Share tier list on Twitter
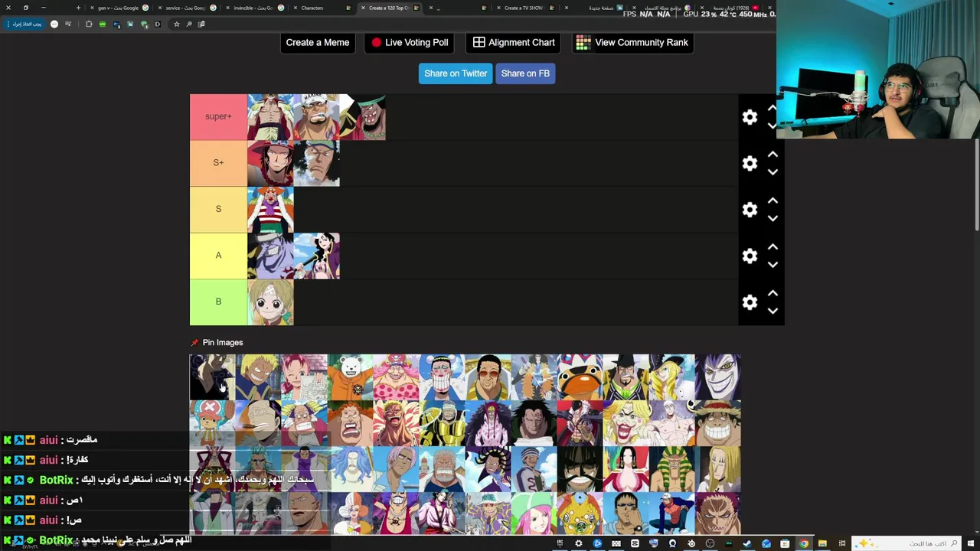 tap(456, 73)
